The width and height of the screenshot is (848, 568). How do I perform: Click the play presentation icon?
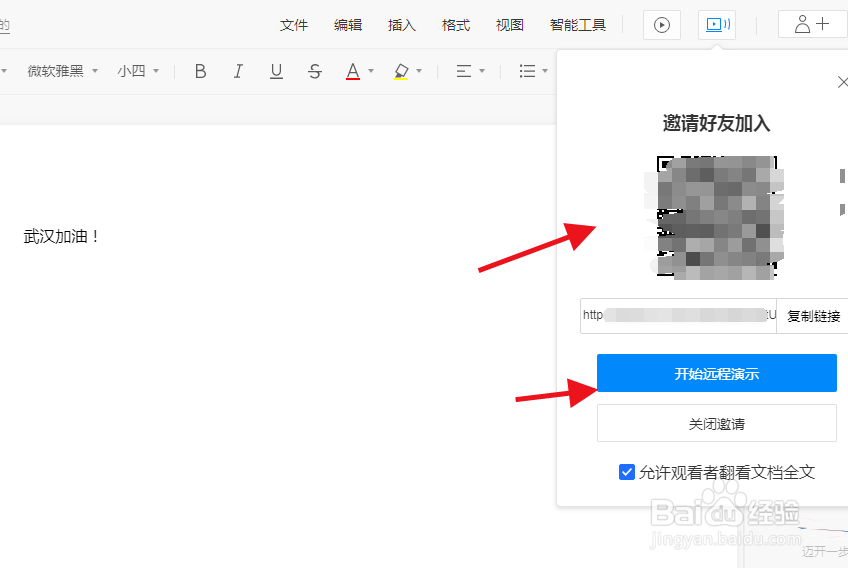click(661, 25)
